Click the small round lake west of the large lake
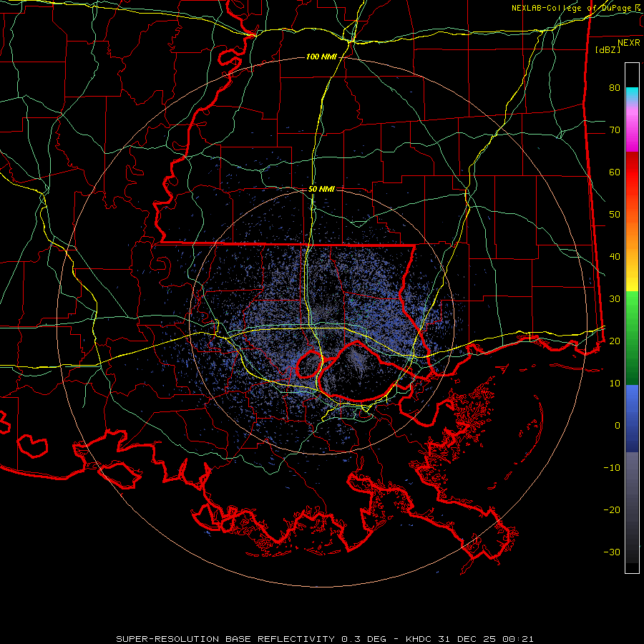 (309, 364)
